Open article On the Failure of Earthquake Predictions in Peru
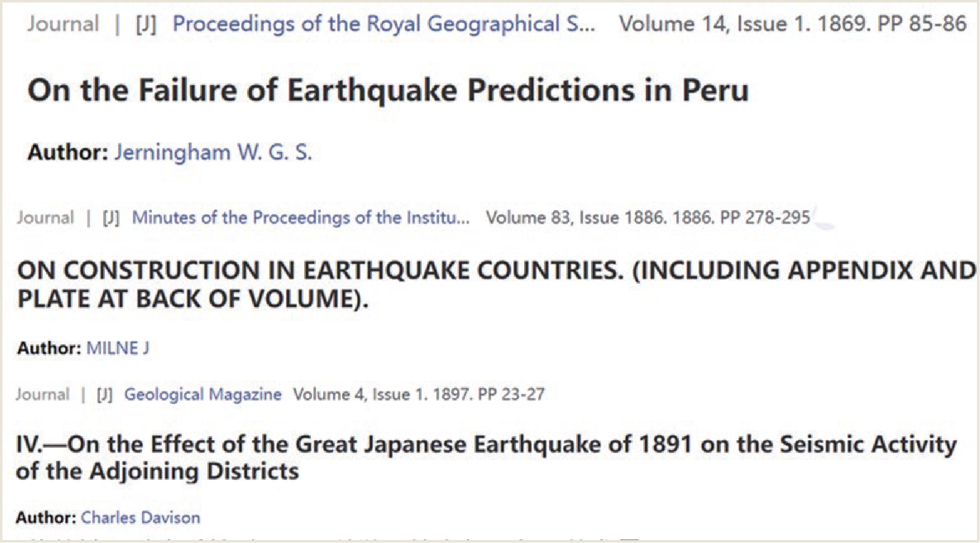Image resolution: width=980 pixels, height=543 pixels. pyautogui.click(x=388, y=90)
